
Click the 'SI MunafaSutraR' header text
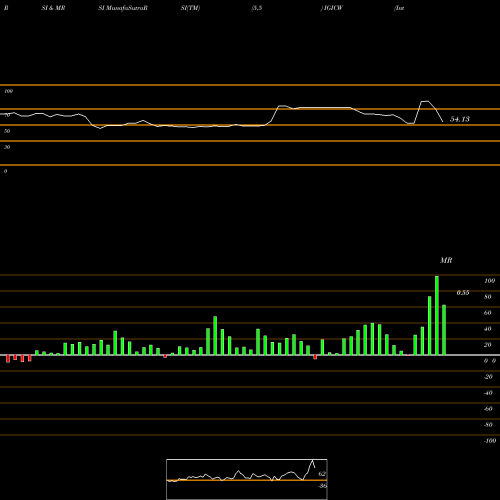point(123,8)
